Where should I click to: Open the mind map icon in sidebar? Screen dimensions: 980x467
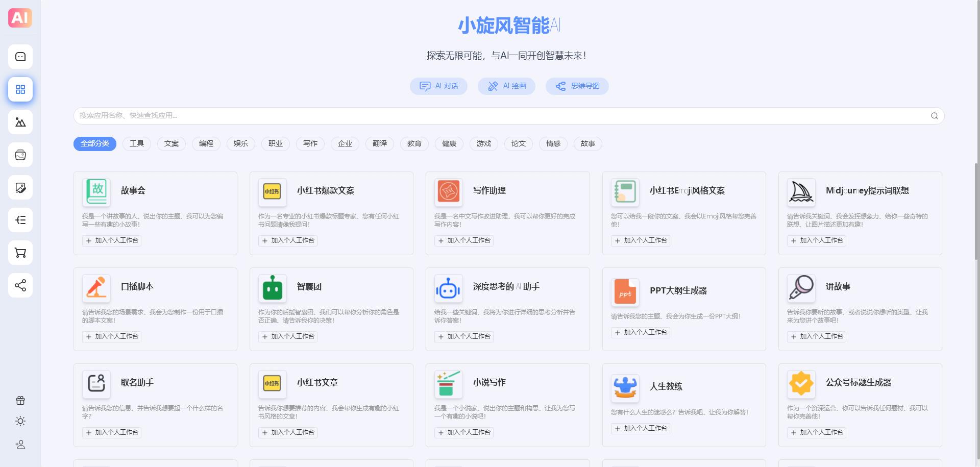coord(20,220)
